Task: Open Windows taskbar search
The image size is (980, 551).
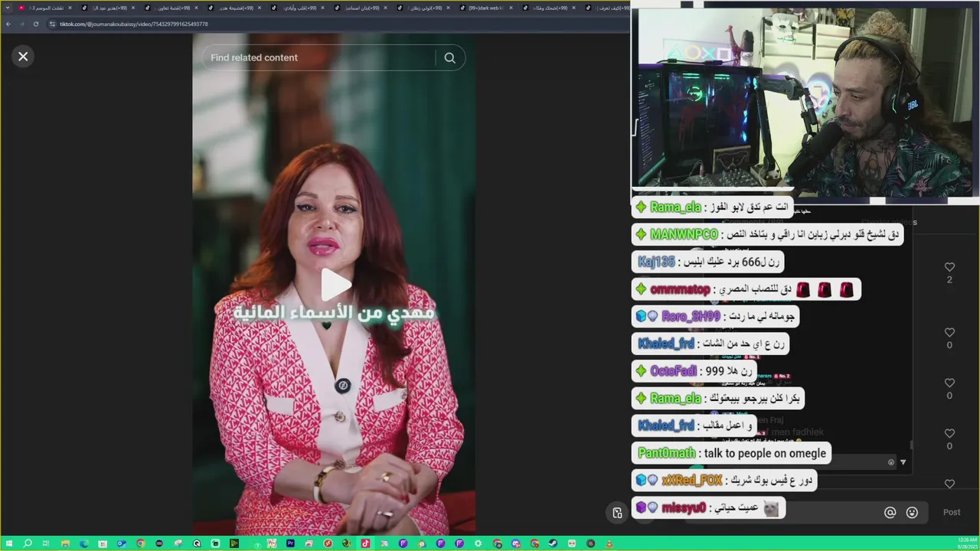Action: pos(28,543)
